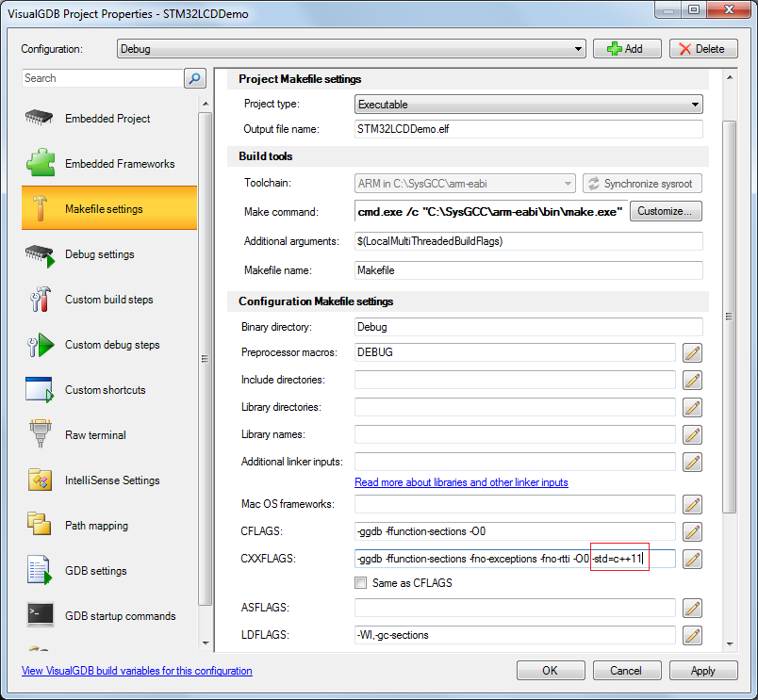This screenshot has height=700, width=758.
Task: Open Embedded Frameworks page
Action: click(x=109, y=164)
